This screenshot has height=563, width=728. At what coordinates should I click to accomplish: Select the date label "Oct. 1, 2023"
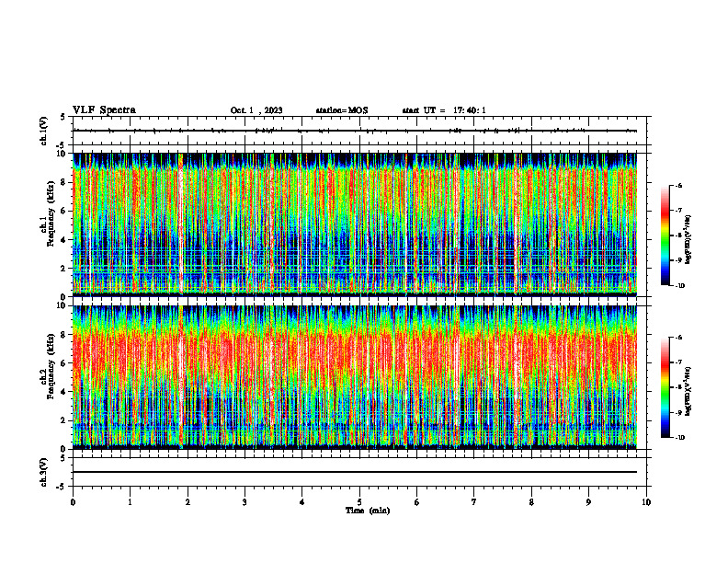click(x=256, y=110)
